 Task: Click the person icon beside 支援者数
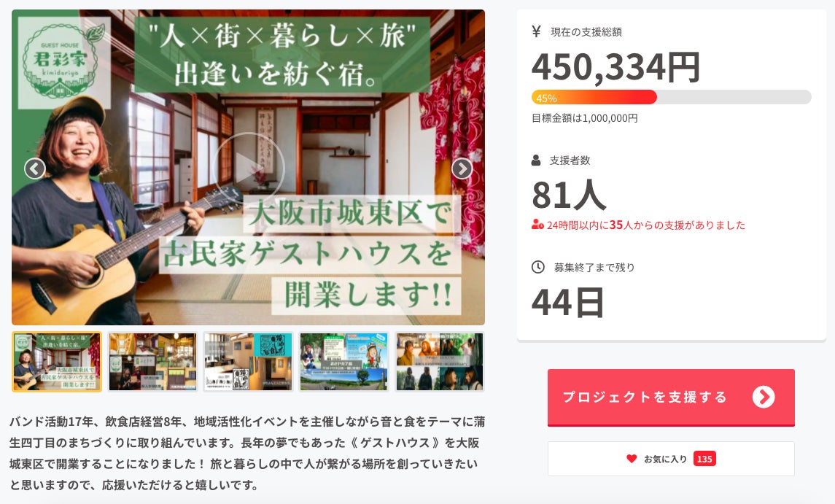[537, 160]
